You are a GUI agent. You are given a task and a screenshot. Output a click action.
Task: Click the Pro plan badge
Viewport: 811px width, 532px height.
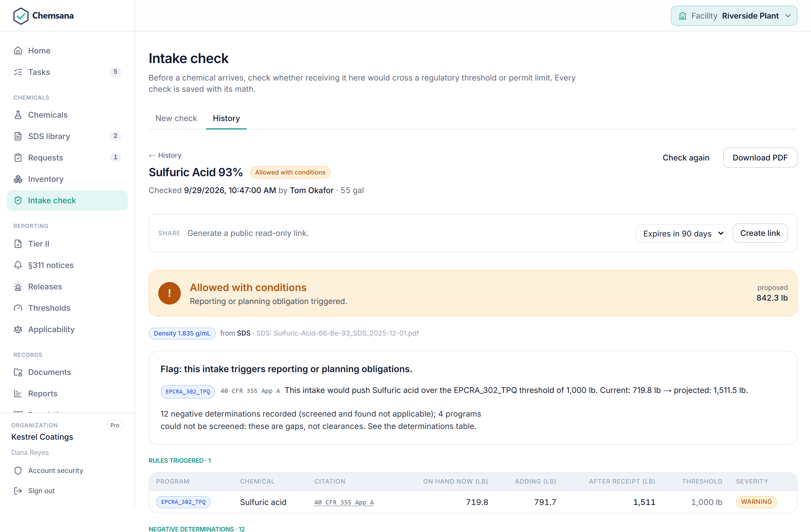[x=115, y=425]
